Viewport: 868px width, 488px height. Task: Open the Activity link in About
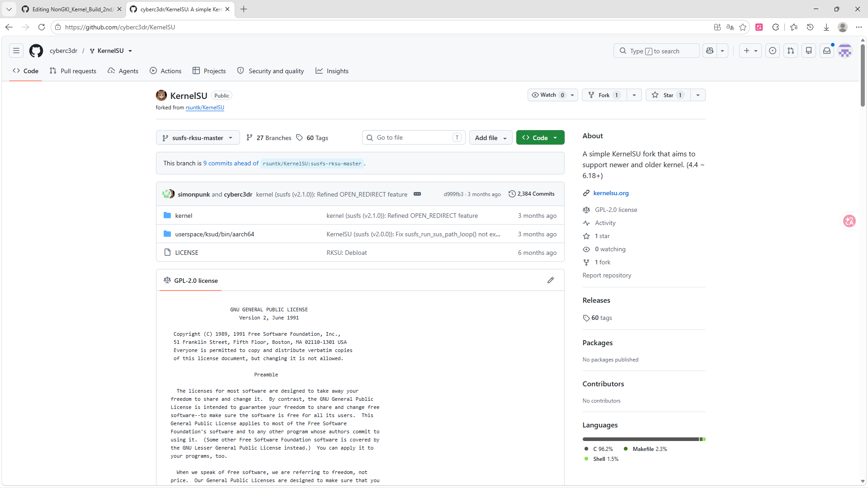pos(605,223)
